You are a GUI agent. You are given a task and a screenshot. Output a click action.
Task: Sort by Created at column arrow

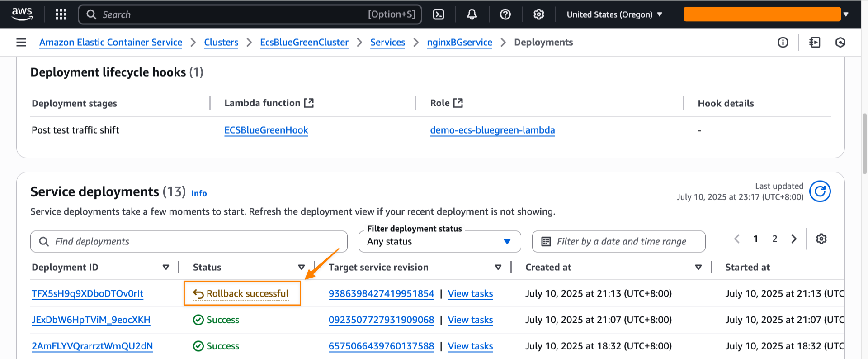698,268
